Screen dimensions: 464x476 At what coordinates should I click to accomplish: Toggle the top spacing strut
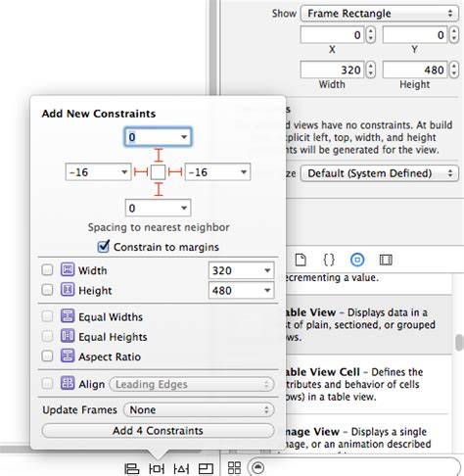pyautogui.click(x=159, y=155)
